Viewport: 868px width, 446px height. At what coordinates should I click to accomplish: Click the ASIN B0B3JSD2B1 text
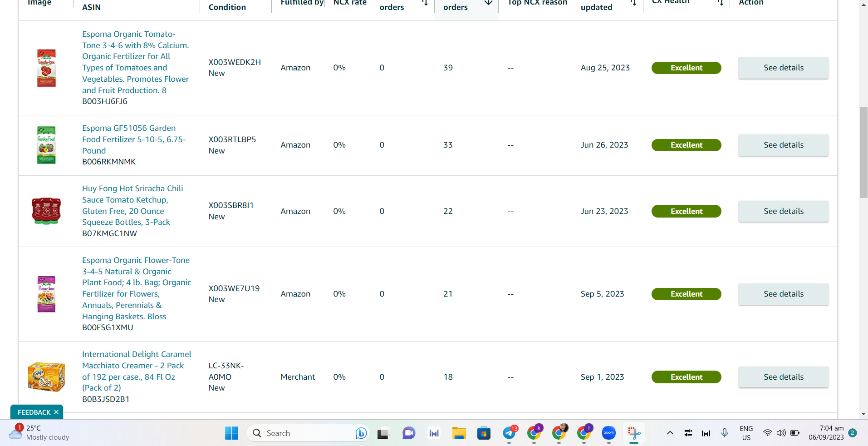click(106, 399)
